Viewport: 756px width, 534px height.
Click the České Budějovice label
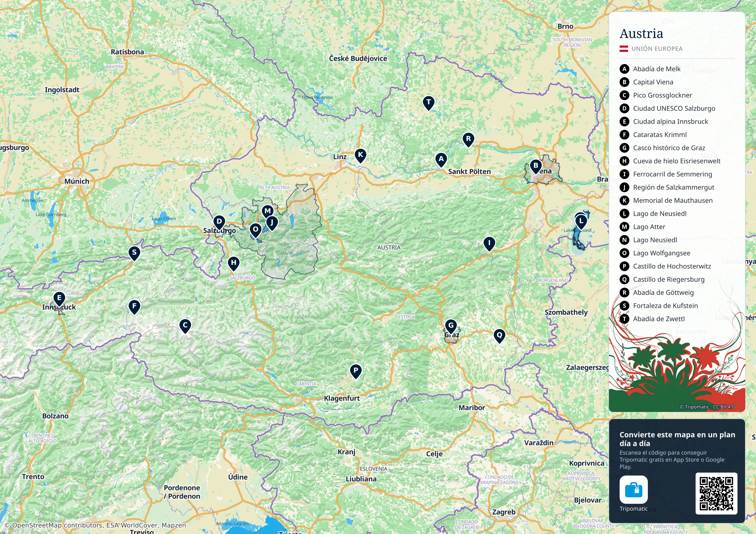pos(358,58)
